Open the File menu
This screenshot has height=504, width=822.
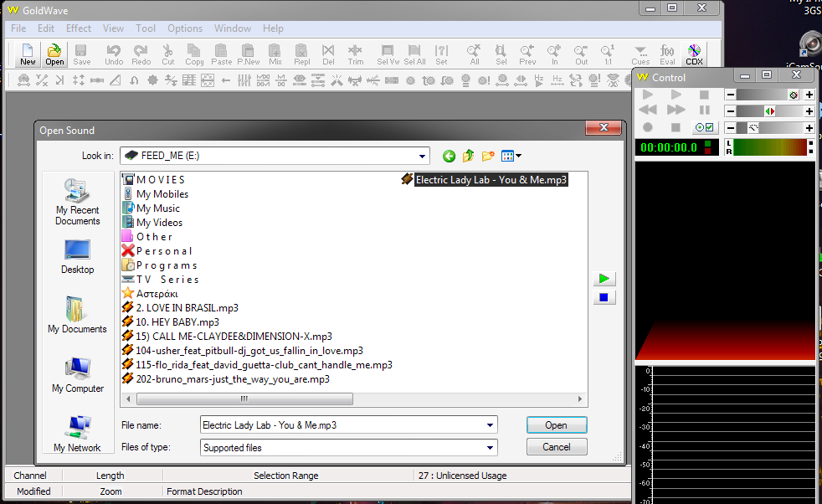pyautogui.click(x=18, y=28)
